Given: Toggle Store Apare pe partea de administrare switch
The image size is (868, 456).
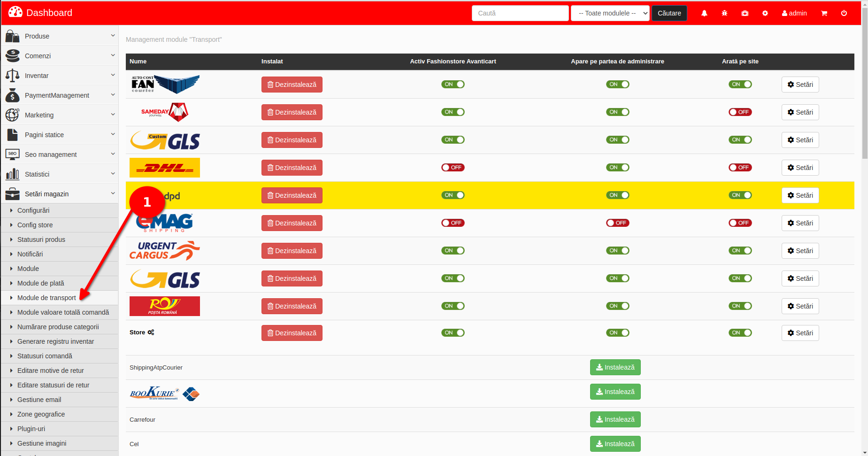Looking at the screenshot, I should tap(618, 333).
